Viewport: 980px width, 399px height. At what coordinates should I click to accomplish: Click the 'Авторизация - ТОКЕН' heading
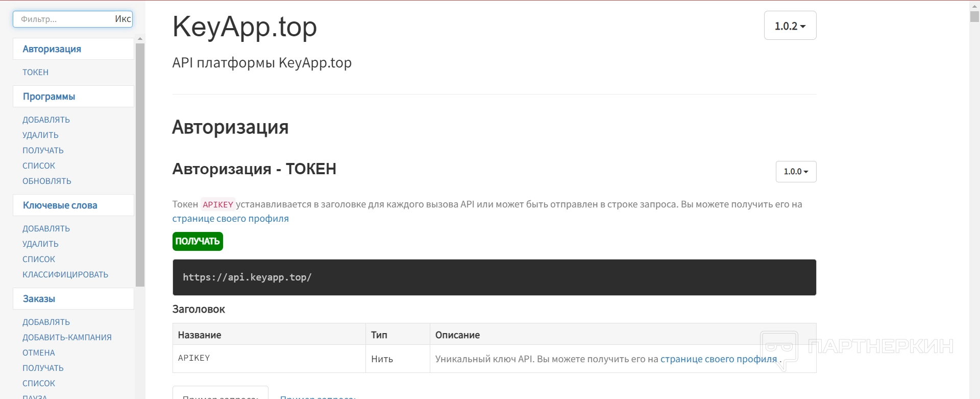click(254, 169)
